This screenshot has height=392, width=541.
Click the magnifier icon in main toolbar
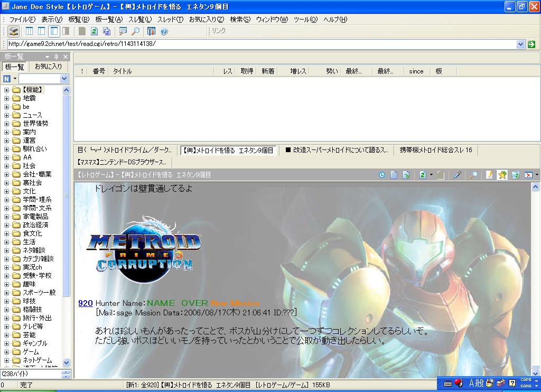(x=136, y=31)
